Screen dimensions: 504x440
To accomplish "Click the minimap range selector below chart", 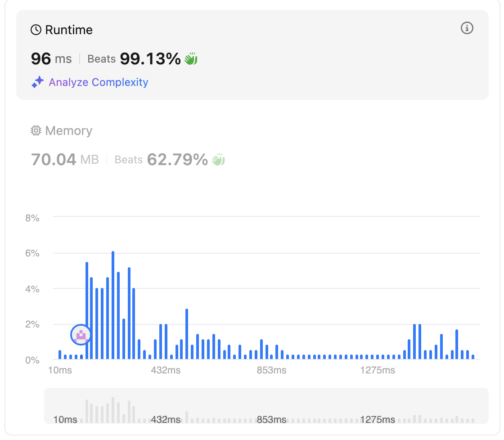I will click(x=266, y=406).
